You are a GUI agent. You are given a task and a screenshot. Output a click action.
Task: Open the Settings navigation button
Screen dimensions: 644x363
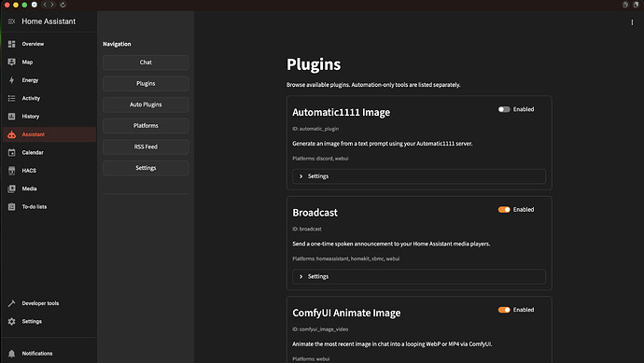[x=146, y=168]
